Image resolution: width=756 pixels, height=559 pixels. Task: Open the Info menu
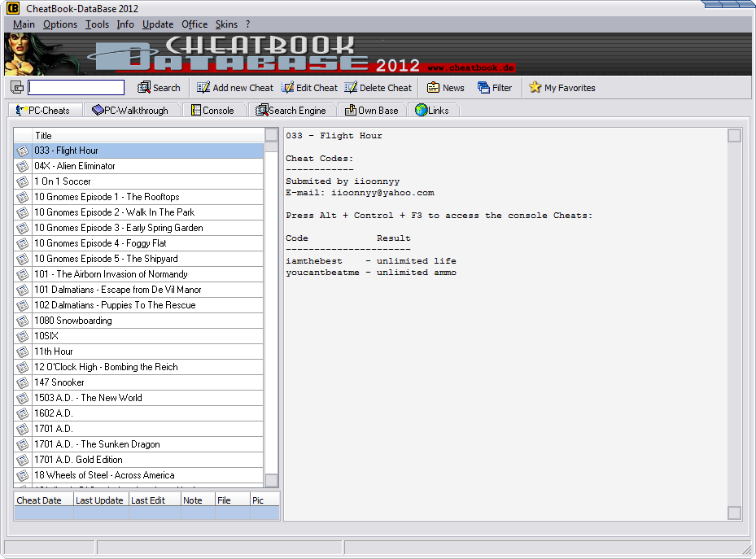125,24
